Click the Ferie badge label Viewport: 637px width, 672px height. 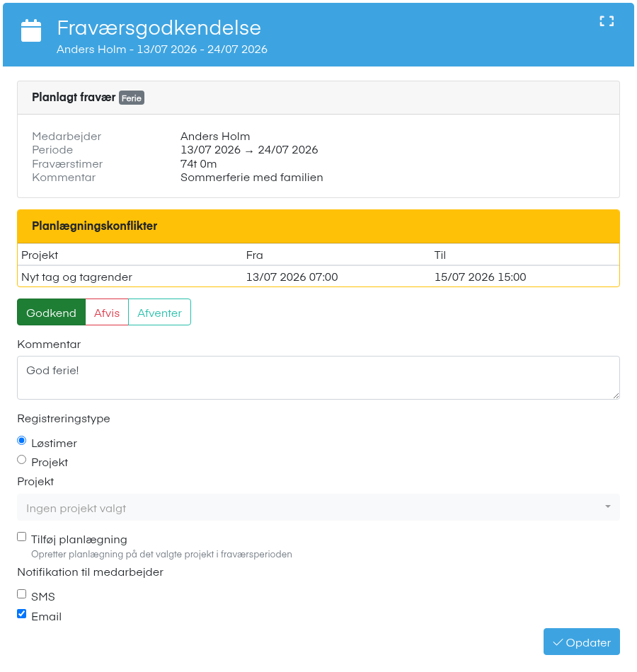(x=131, y=98)
